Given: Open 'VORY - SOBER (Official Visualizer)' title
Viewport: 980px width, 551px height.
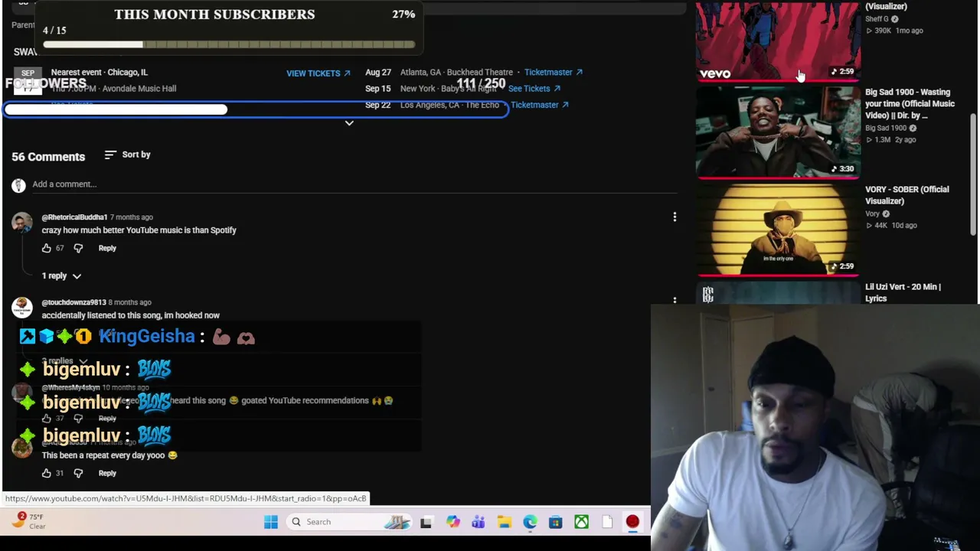Looking at the screenshot, I should click(x=906, y=195).
